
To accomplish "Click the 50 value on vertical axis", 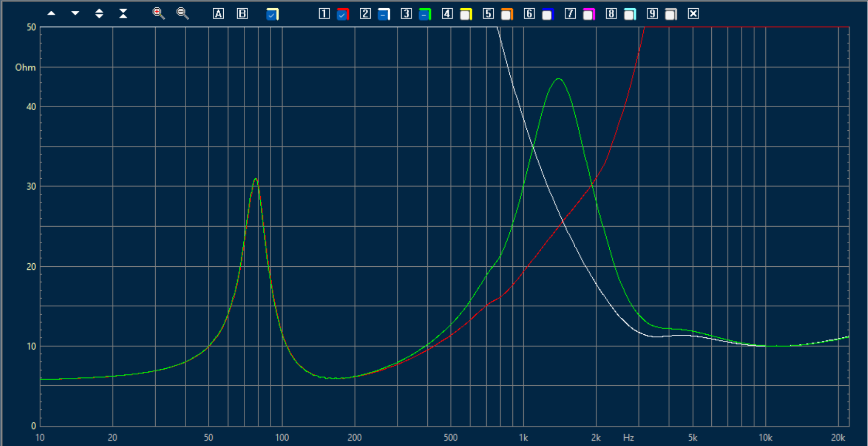I will click(x=31, y=27).
